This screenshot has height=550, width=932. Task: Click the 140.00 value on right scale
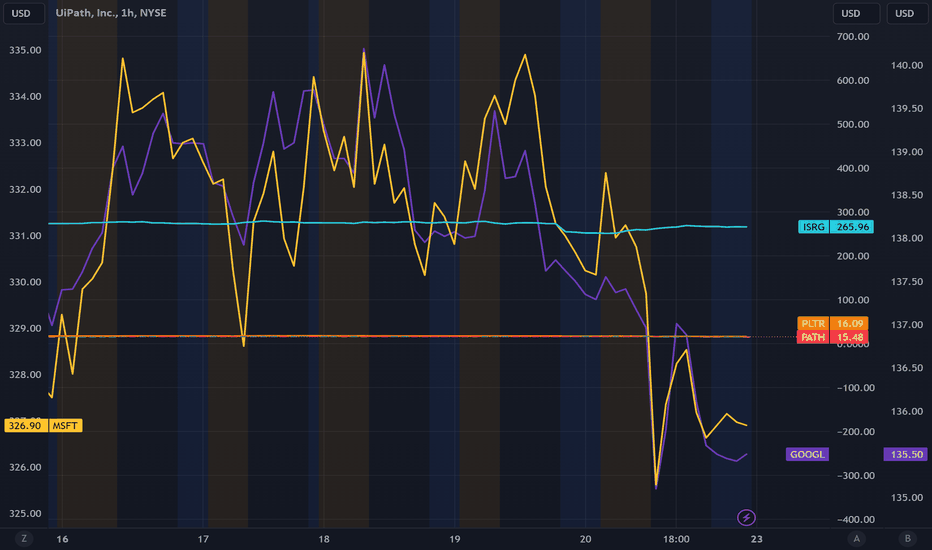point(906,65)
